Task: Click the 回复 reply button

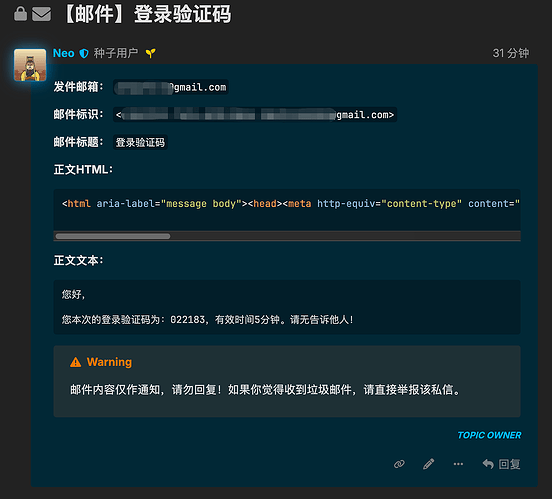Action: click(x=501, y=464)
